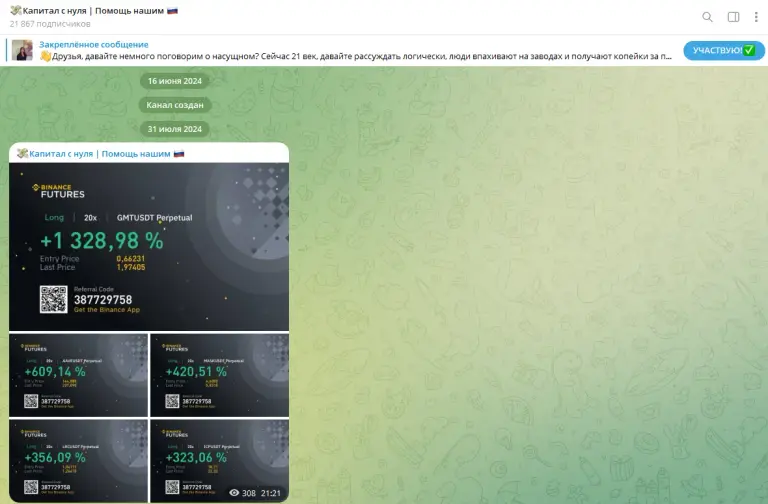The height and width of the screenshot is (504, 768).
Task: Click the Канал создан service message
Action: tap(175, 105)
